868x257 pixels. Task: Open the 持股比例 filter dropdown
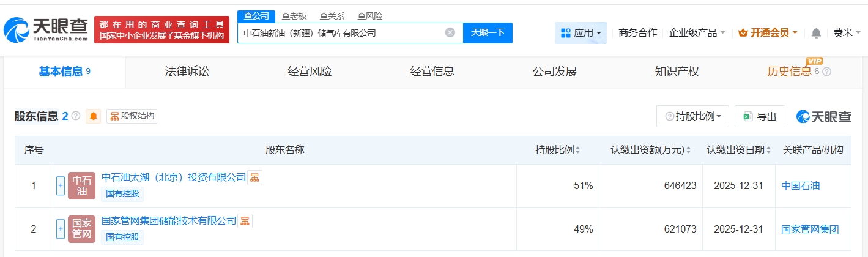(x=692, y=116)
